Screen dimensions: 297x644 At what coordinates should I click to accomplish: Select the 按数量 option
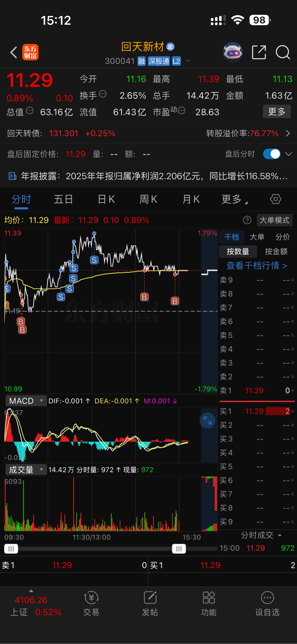238,251
